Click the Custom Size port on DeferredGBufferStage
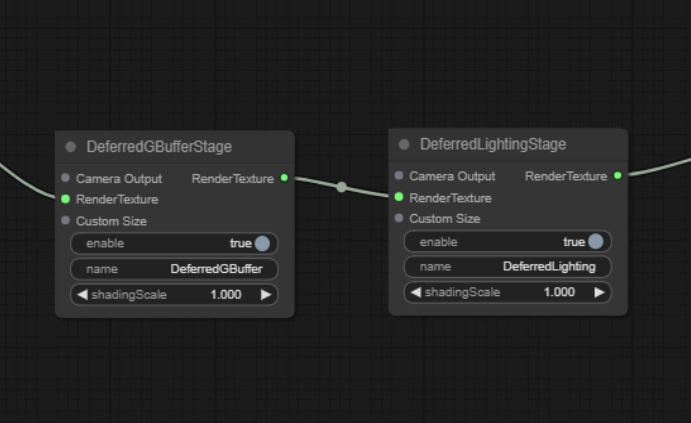Screen dimensions: 691x423 pos(66,220)
